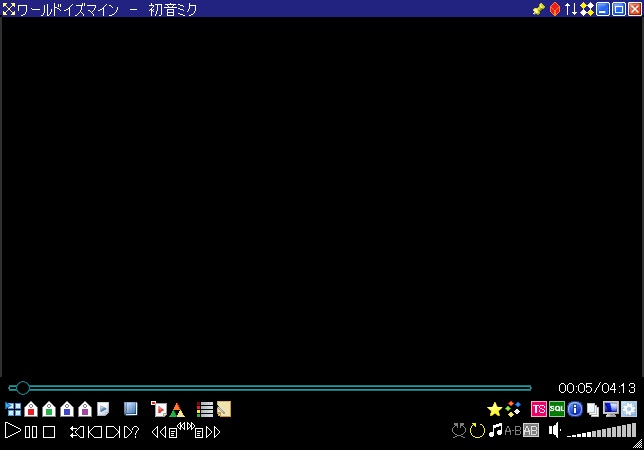
Task: Click the seek bar track midpoint
Action: click(270, 388)
